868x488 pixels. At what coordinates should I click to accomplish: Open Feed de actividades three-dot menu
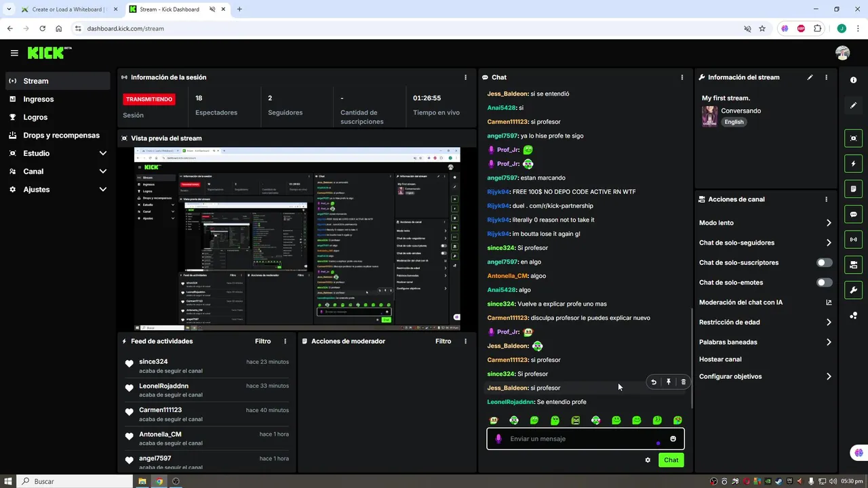point(285,342)
